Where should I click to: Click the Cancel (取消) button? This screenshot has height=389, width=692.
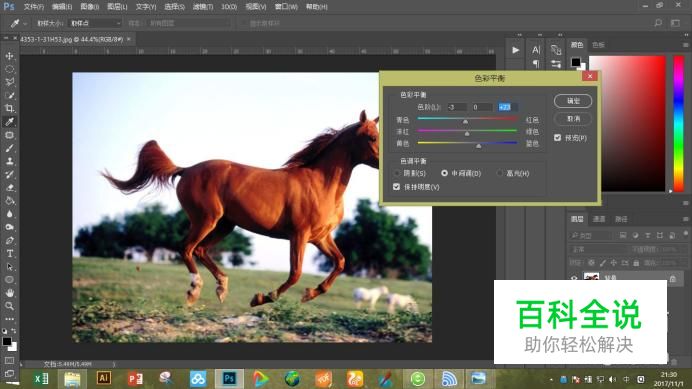click(x=573, y=119)
